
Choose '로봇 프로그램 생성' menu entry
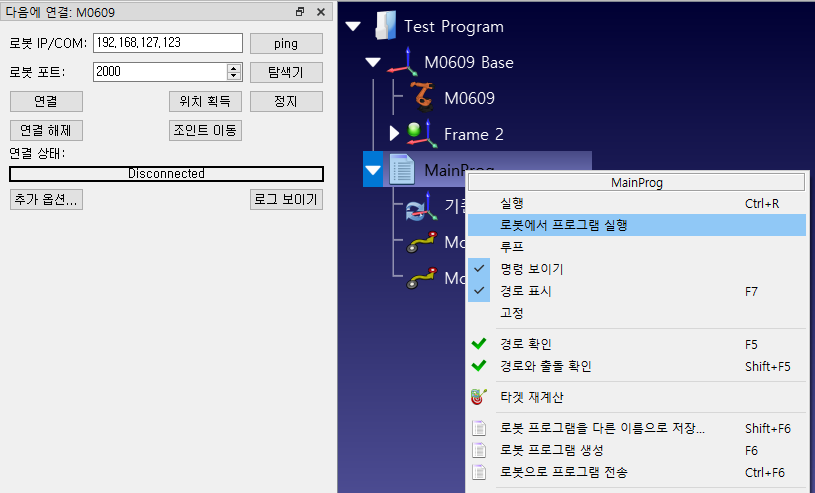tap(637, 450)
